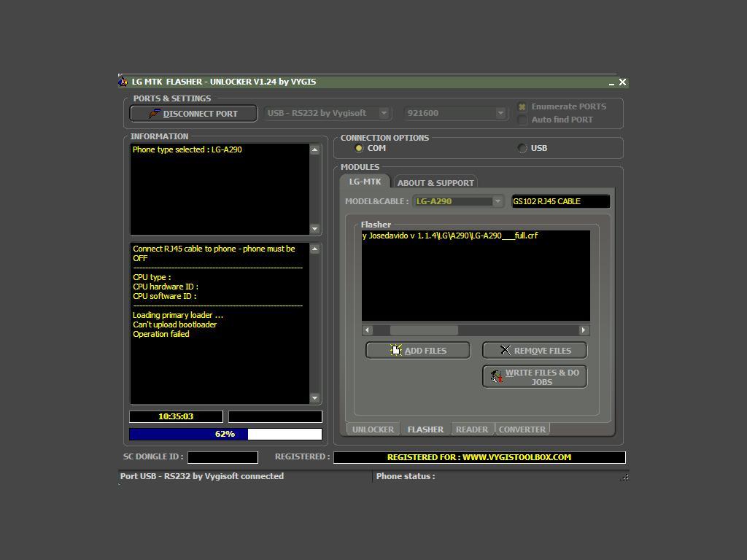Click the SC DONGLE ID field
747x560 pixels.
pyautogui.click(x=223, y=457)
